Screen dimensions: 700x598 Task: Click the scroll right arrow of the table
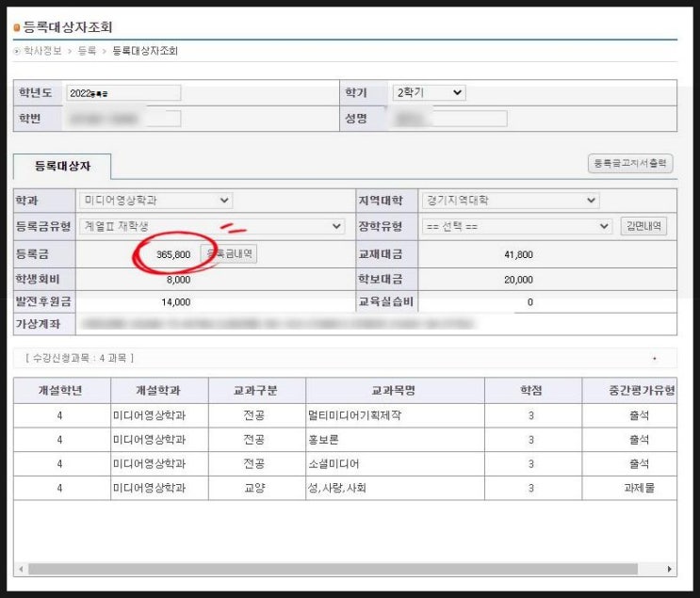click(x=669, y=569)
